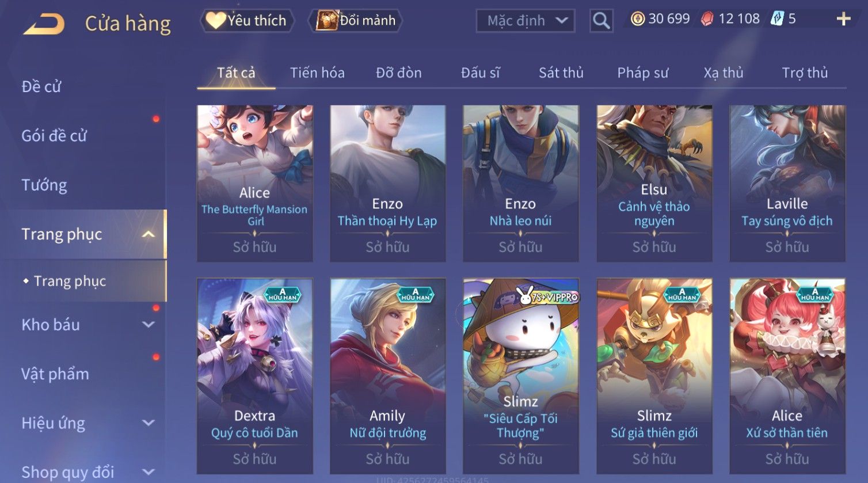Expand the Hiệu ứng sidebar section
The height and width of the screenshot is (483, 868).
[x=148, y=423]
